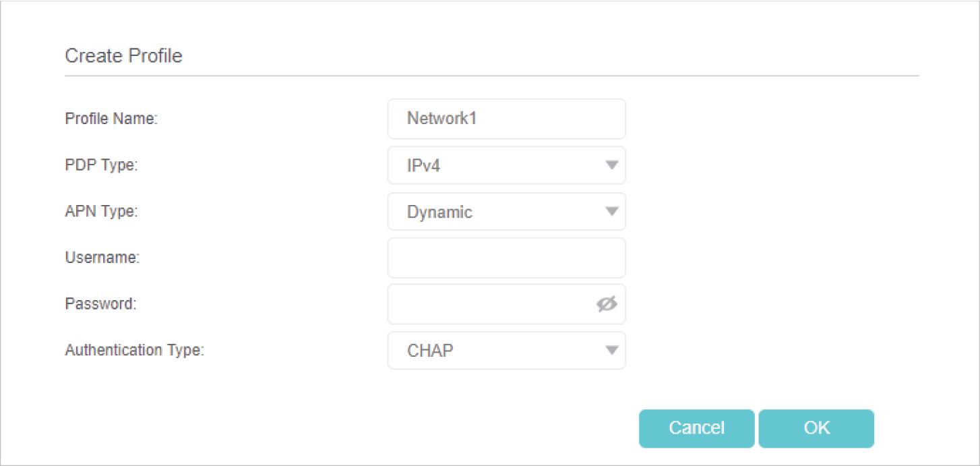Click the PDP Type label
Viewport: 980px width, 466px height.
[101, 165]
